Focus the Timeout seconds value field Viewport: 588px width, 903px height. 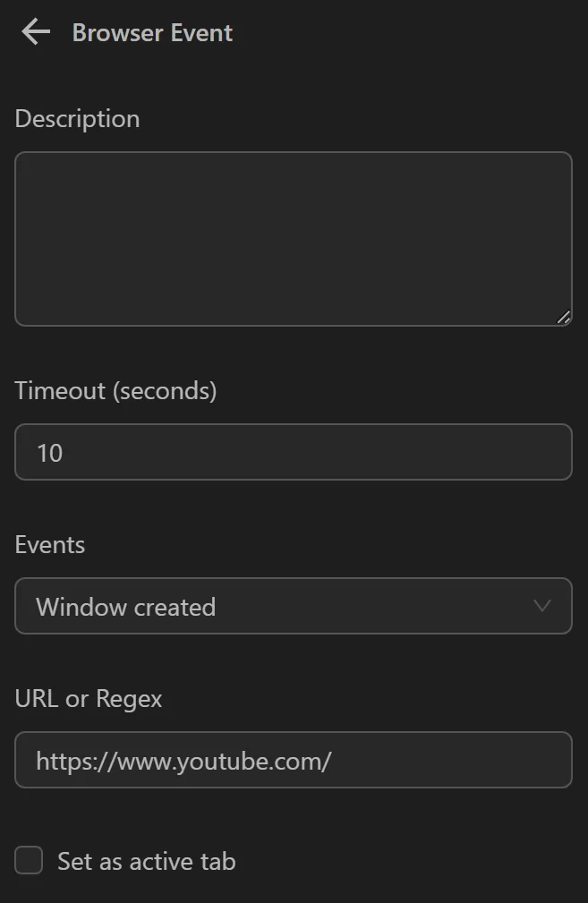pos(294,452)
